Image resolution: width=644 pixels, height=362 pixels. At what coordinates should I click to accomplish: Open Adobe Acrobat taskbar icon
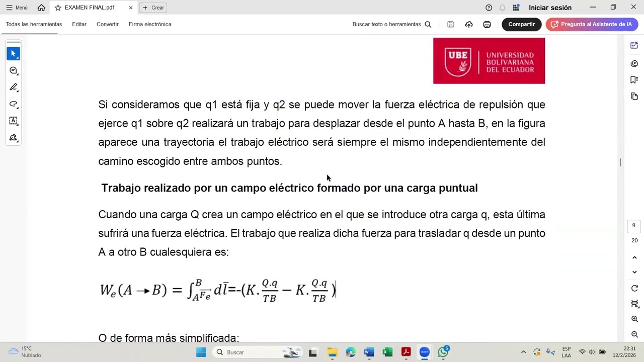coord(406,352)
